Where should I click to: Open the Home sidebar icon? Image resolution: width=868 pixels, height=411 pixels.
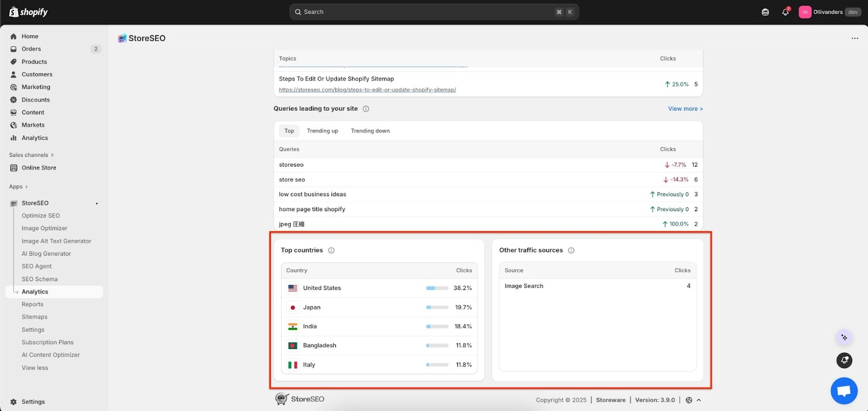point(14,36)
